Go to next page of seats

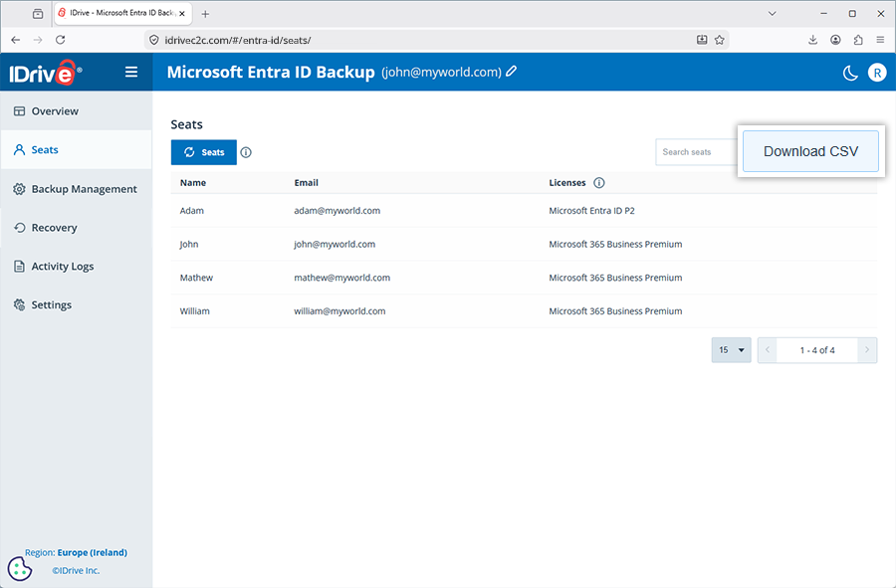[x=867, y=350]
